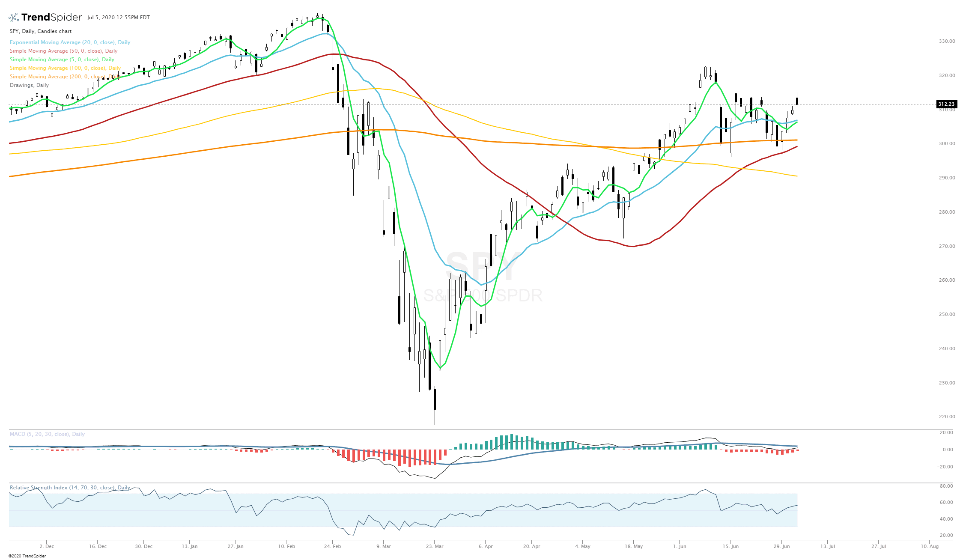Click the 250.00 price axis label
Viewport: 966px width, 560px height.
coord(947,314)
